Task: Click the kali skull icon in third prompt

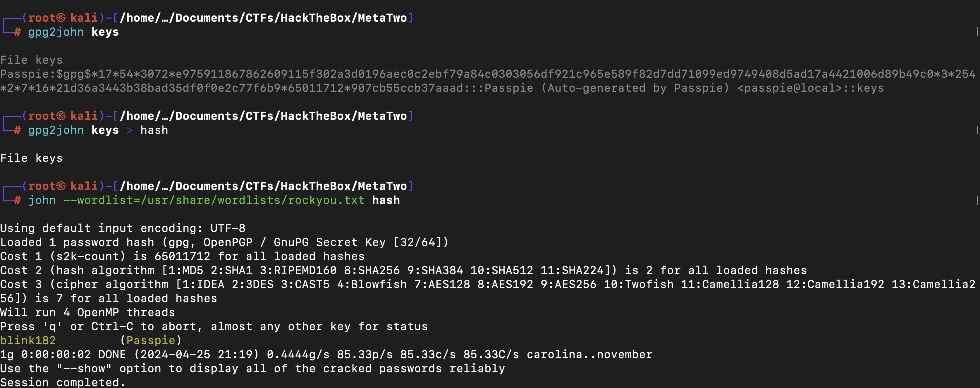Action: (61, 186)
